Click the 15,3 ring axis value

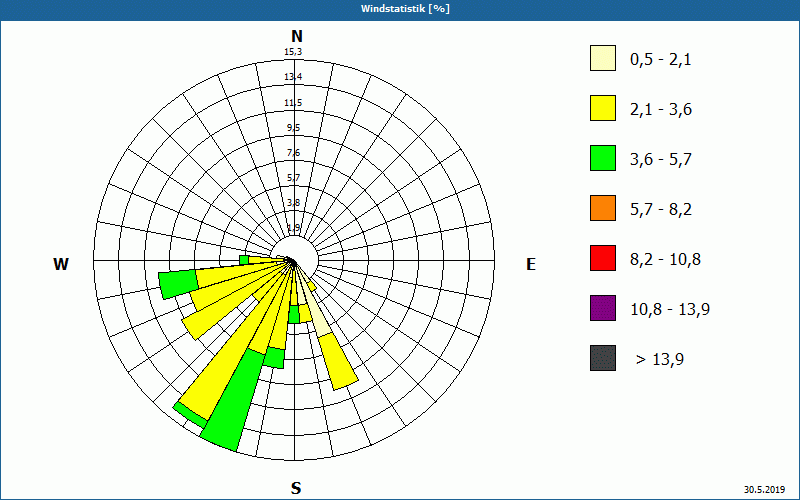293,52
